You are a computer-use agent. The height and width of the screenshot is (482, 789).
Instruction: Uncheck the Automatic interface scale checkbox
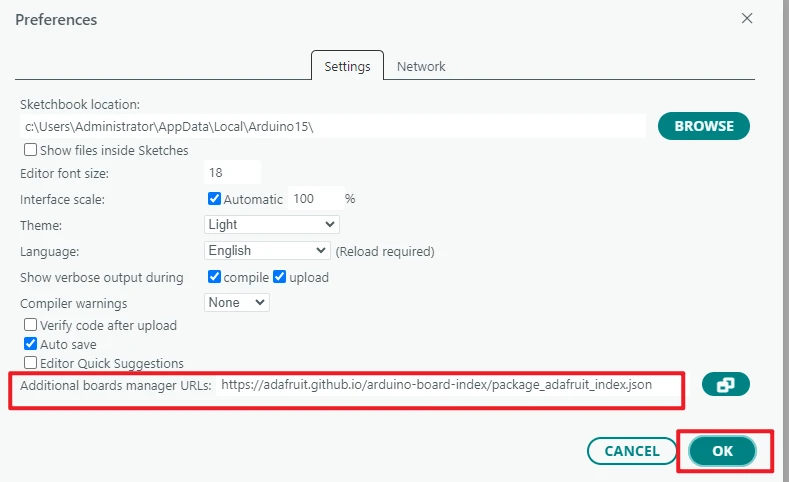[x=214, y=199]
